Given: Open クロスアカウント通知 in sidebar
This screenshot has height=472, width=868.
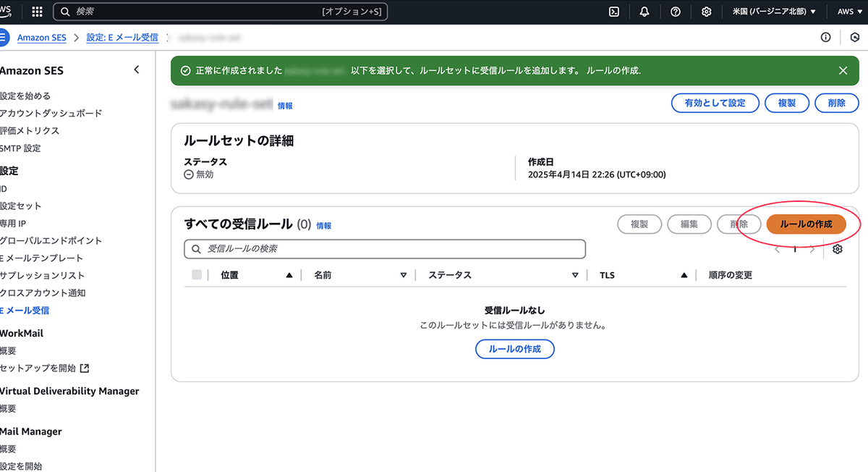Looking at the screenshot, I should click(43, 292).
